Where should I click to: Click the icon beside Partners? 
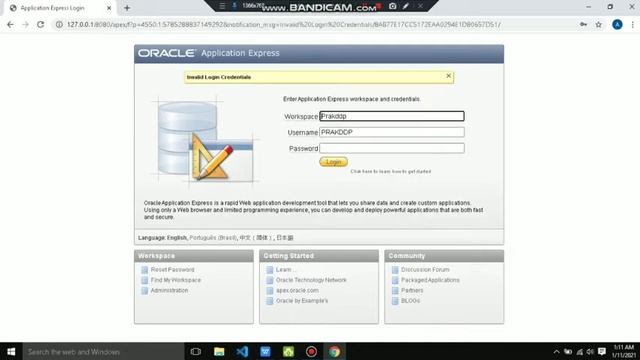395,291
